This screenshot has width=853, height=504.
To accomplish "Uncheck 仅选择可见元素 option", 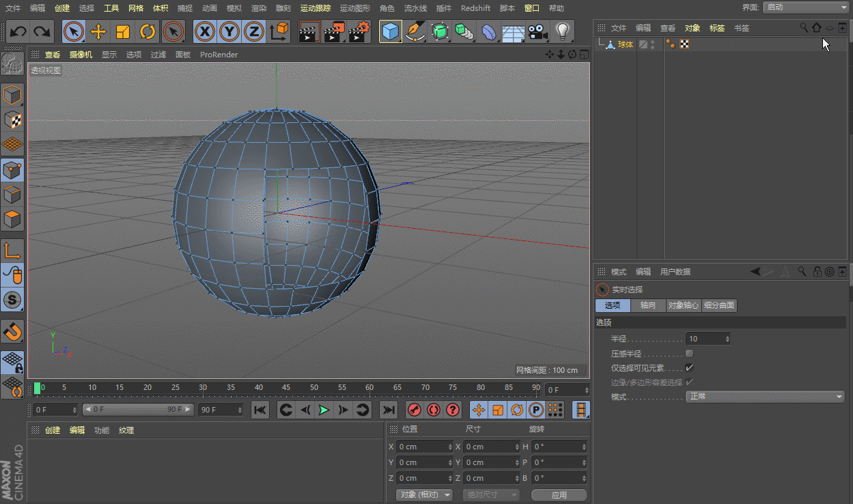I will pos(689,368).
